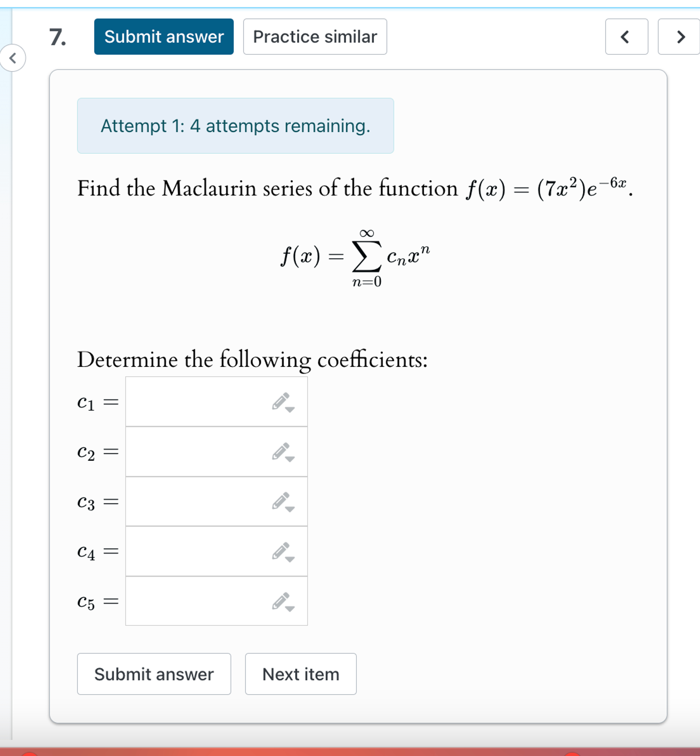Click the bottom Submit answer button

(154, 674)
